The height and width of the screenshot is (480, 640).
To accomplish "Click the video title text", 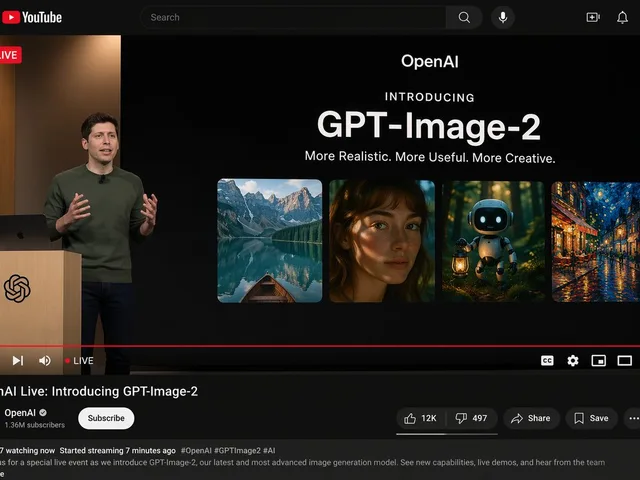I will click(x=99, y=391).
